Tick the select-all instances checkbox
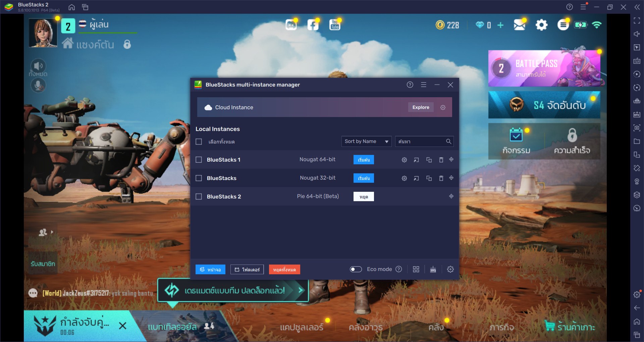Viewport: 644px width, 342px height. click(x=199, y=141)
